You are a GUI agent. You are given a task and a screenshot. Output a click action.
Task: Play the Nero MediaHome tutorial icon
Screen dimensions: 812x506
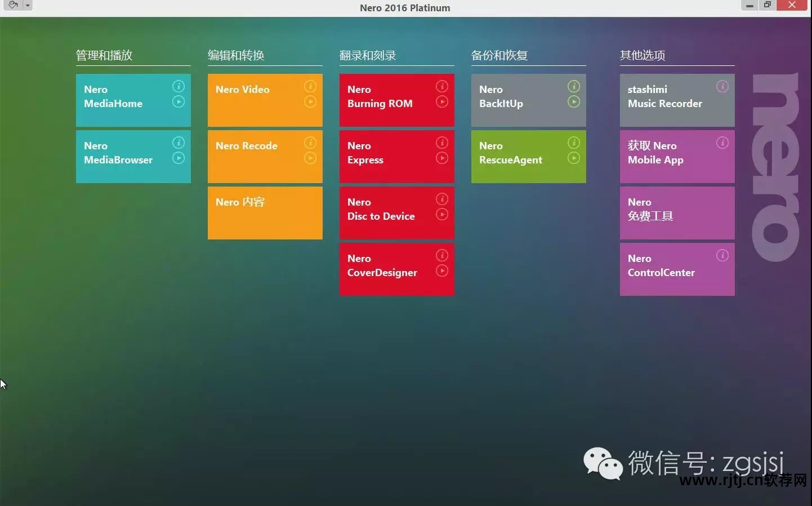point(179,102)
